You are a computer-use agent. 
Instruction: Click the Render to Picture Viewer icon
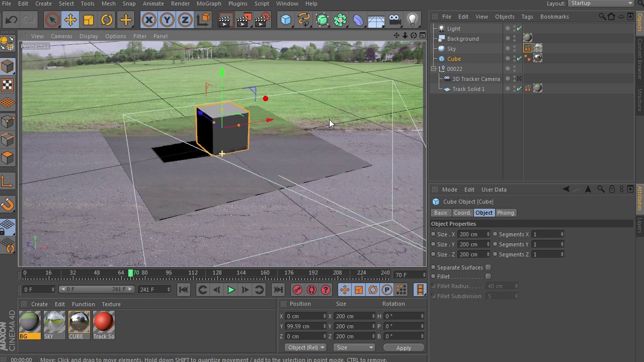pos(243,20)
